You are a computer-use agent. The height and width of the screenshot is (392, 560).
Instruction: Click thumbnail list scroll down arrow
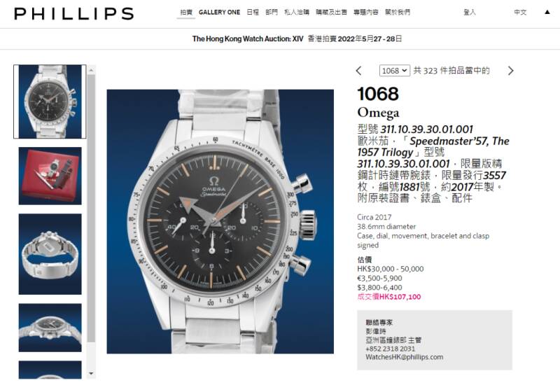point(92,374)
